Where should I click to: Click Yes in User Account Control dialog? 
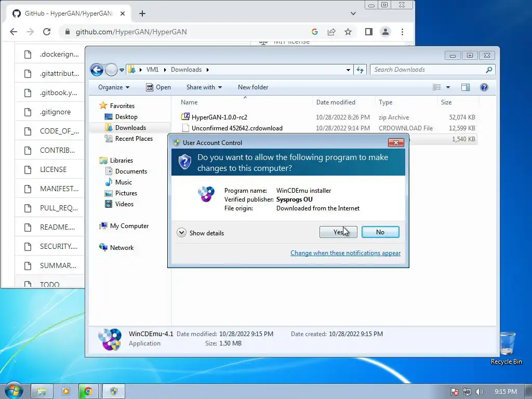[338, 232]
